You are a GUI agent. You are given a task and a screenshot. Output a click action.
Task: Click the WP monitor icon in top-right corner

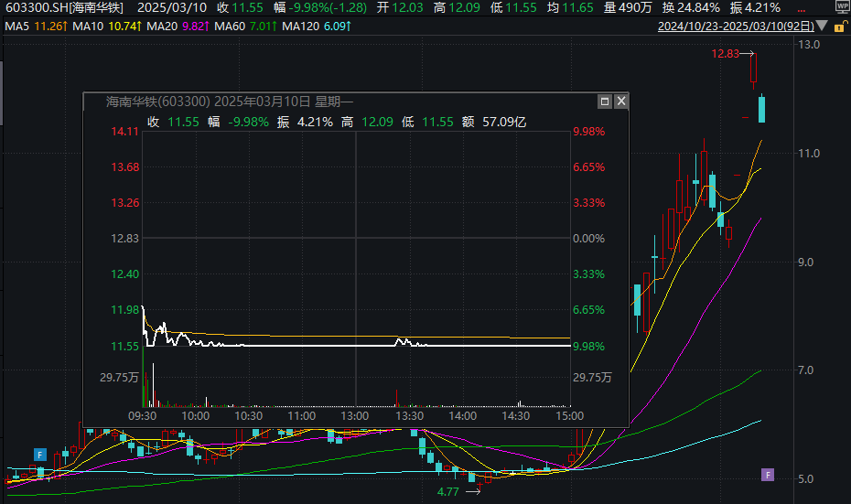coord(842,6)
